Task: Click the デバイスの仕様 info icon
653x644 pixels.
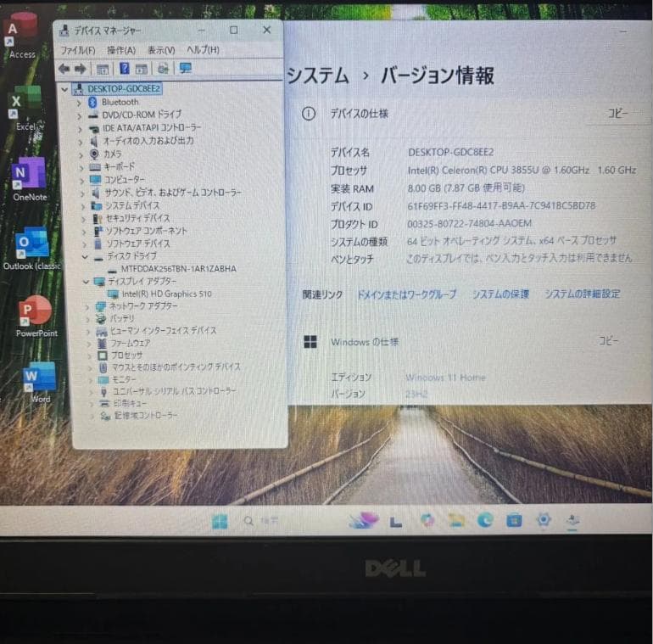Action: tap(308, 114)
